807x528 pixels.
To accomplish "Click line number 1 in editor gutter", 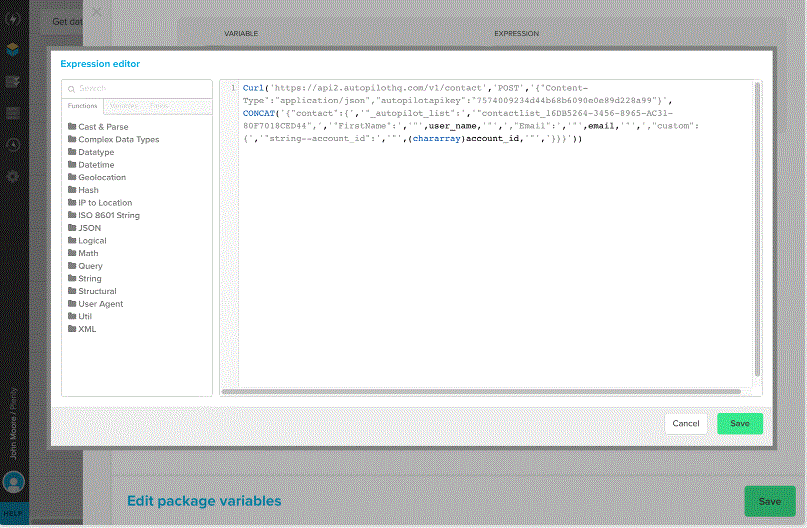I will click(233, 88).
